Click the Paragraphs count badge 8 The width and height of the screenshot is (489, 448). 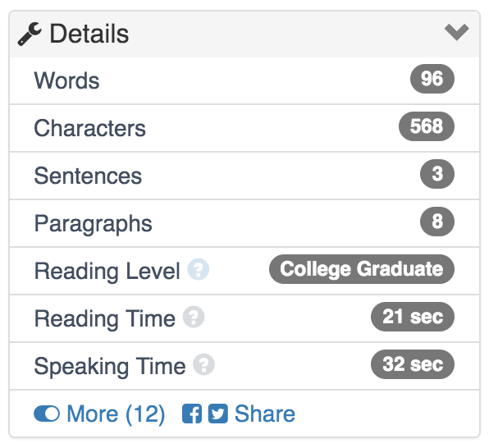(437, 222)
